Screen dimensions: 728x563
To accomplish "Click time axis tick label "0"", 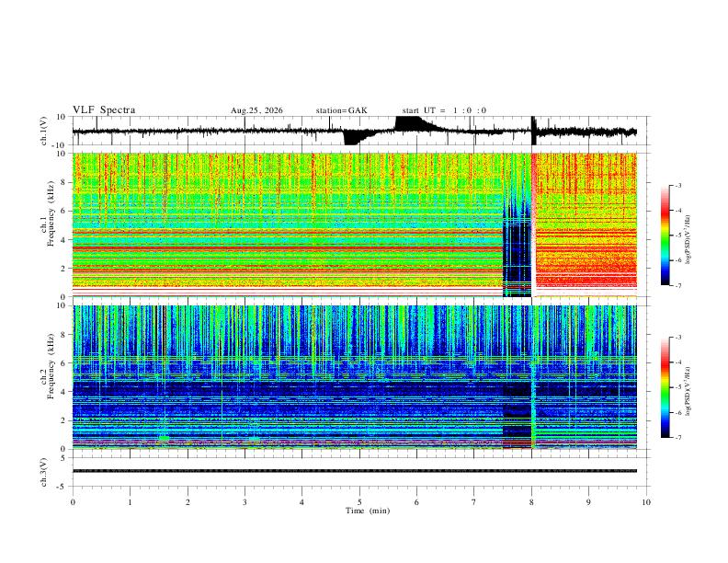I will tap(73, 502).
